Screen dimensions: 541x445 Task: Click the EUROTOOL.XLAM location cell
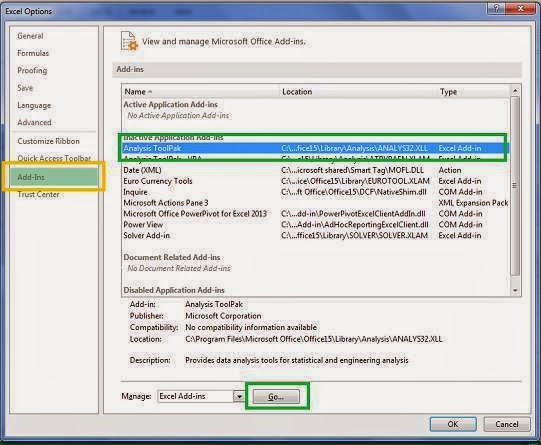coord(355,181)
